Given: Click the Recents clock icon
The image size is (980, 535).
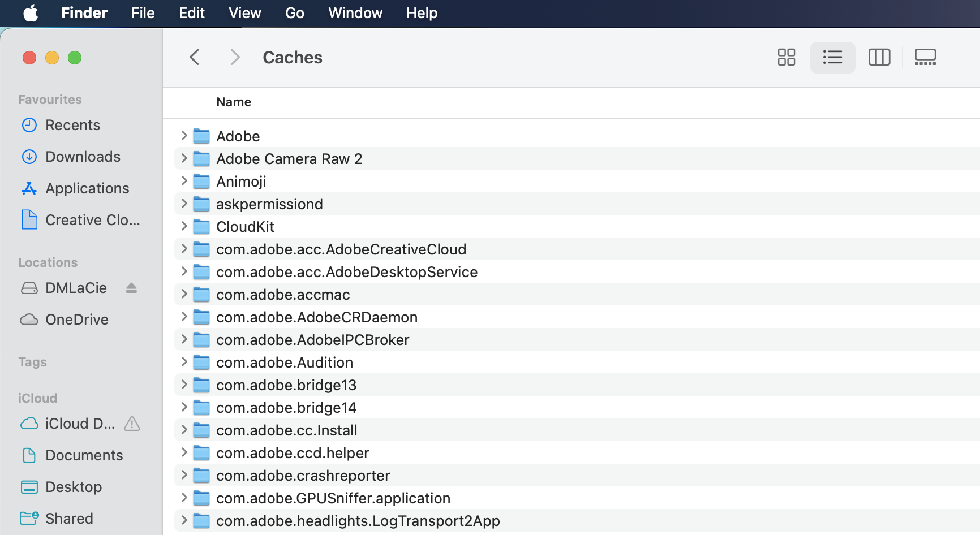Looking at the screenshot, I should [x=29, y=125].
